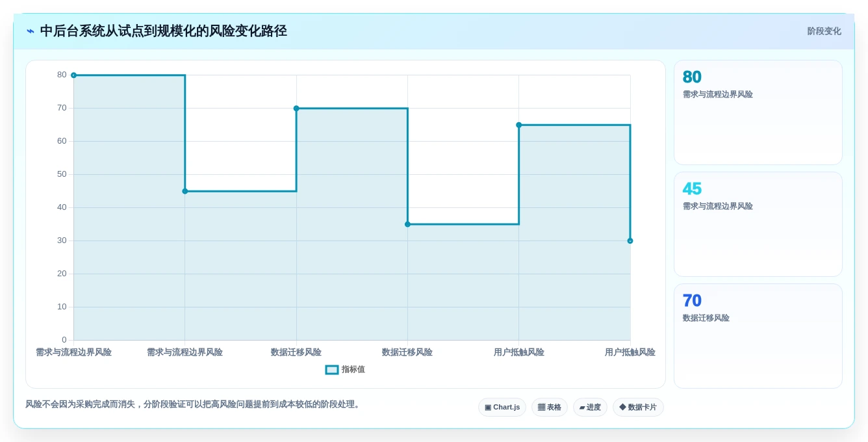Image resolution: width=868 pixels, height=442 pixels.
Task: Click the footnote text starting with 风险不会因为采购完成而消失
Action: (194, 404)
